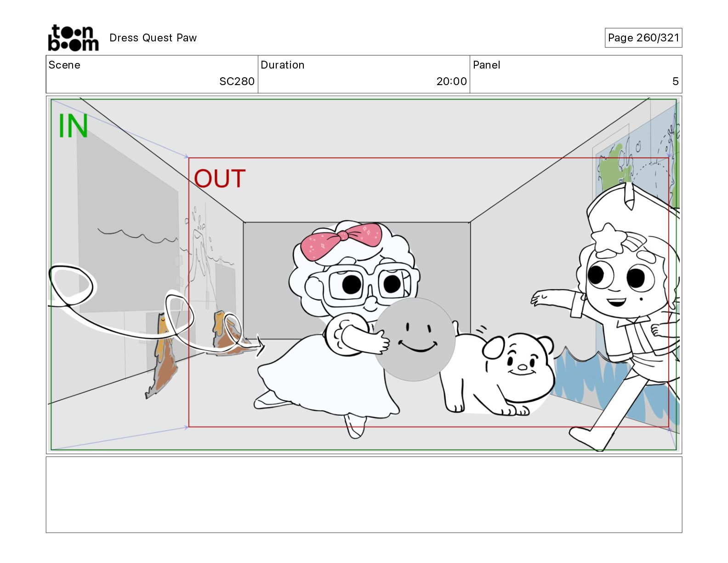
Task: Click the 'Page 260/321' page indicator
Action: 643,38
